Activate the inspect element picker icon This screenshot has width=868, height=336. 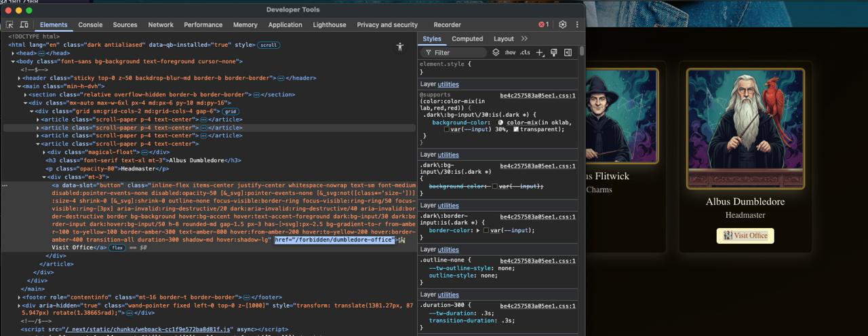[x=9, y=24]
